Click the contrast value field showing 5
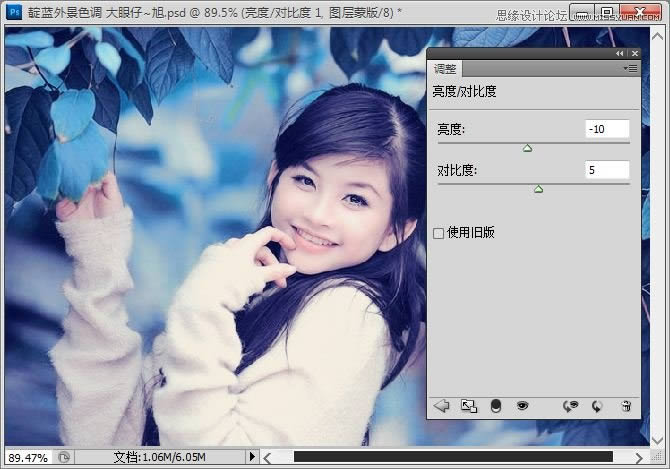The height and width of the screenshot is (469, 670). [x=607, y=170]
